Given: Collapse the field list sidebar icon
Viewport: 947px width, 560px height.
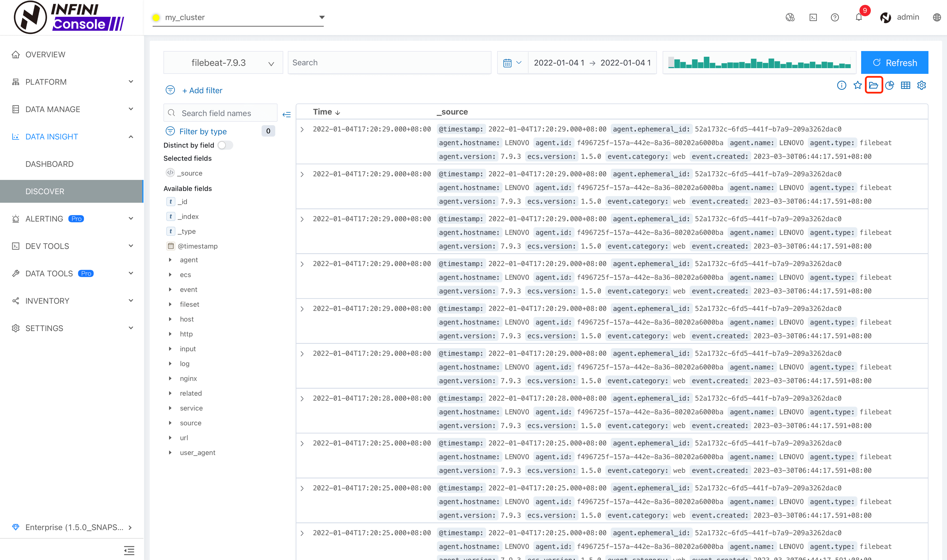Looking at the screenshot, I should (x=286, y=114).
